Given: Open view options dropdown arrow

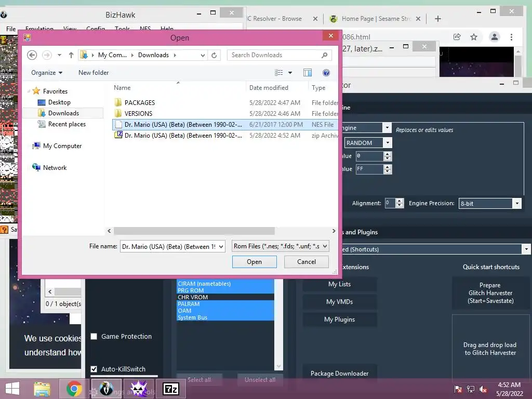Looking at the screenshot, I should (290, 73).
